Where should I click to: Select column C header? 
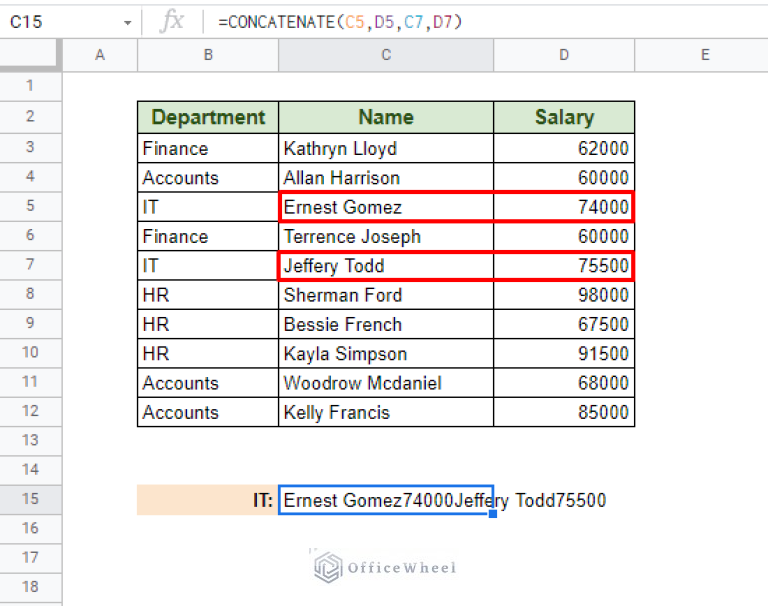(386, 55)
